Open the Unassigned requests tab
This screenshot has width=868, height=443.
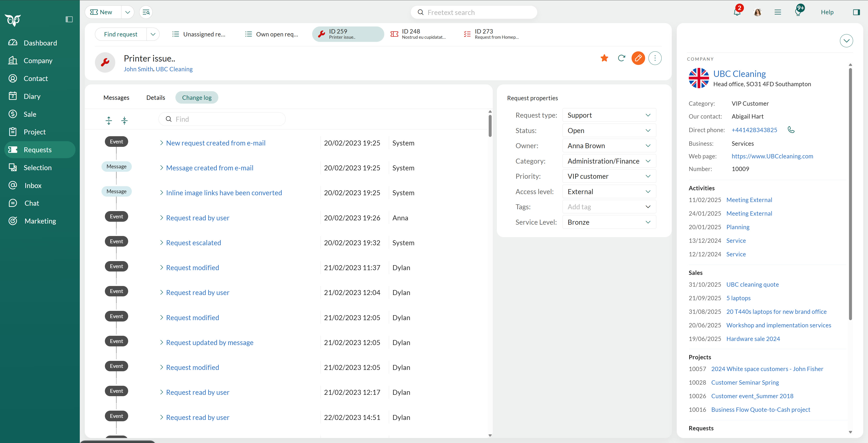click(x=199, y=34)
